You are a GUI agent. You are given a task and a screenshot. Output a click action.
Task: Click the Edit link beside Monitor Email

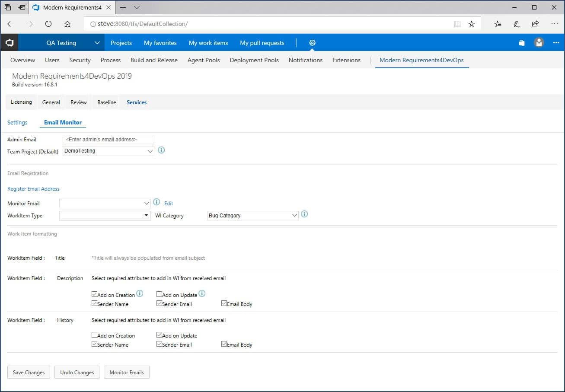(x=169, y=203)
